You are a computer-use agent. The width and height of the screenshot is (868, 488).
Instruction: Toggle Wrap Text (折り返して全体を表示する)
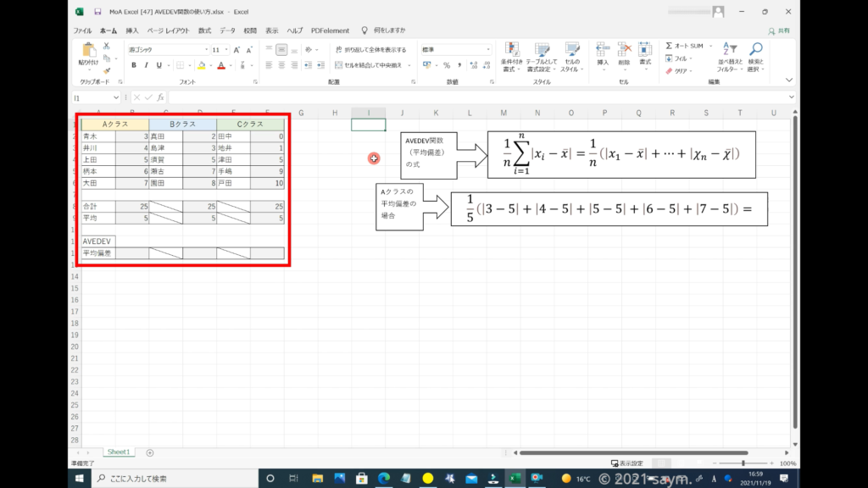370,50
